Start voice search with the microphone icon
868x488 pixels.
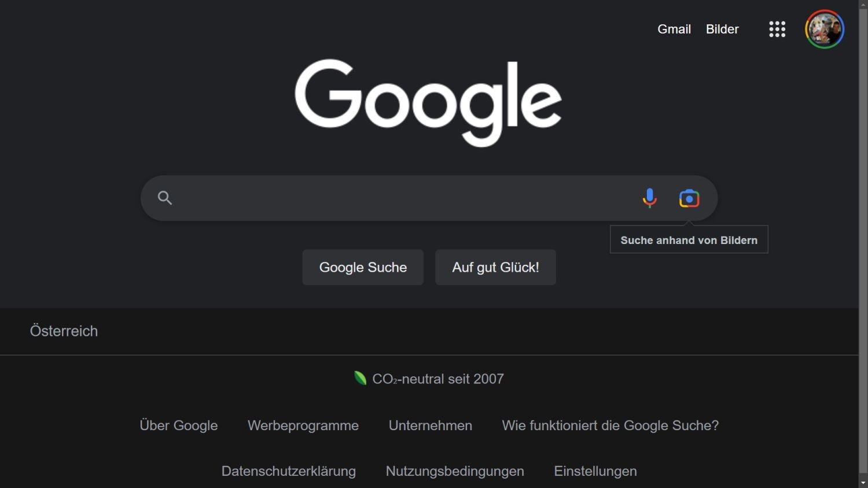[650, 198]
